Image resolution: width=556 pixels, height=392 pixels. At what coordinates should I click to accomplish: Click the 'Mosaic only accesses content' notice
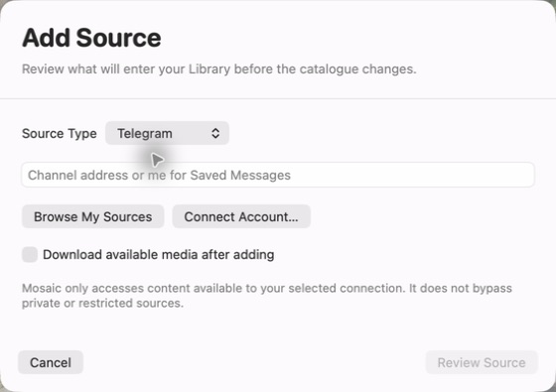(x=267, y=296)
